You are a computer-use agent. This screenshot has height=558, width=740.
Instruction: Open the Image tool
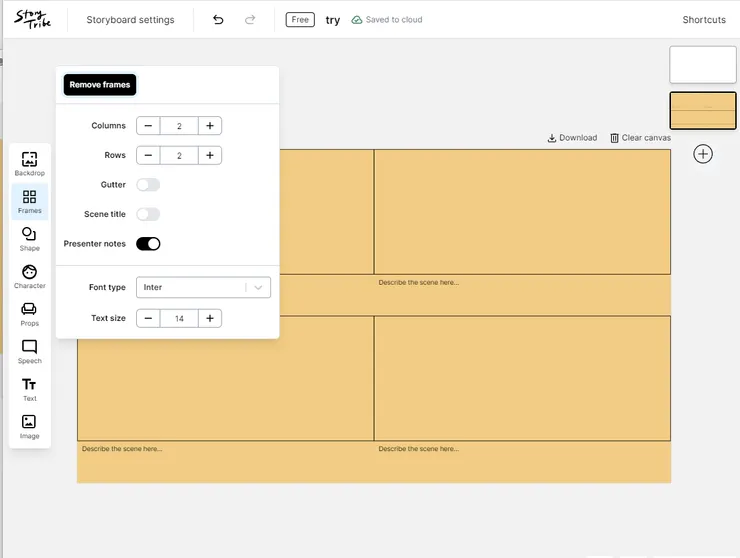(x=29, y=427)
